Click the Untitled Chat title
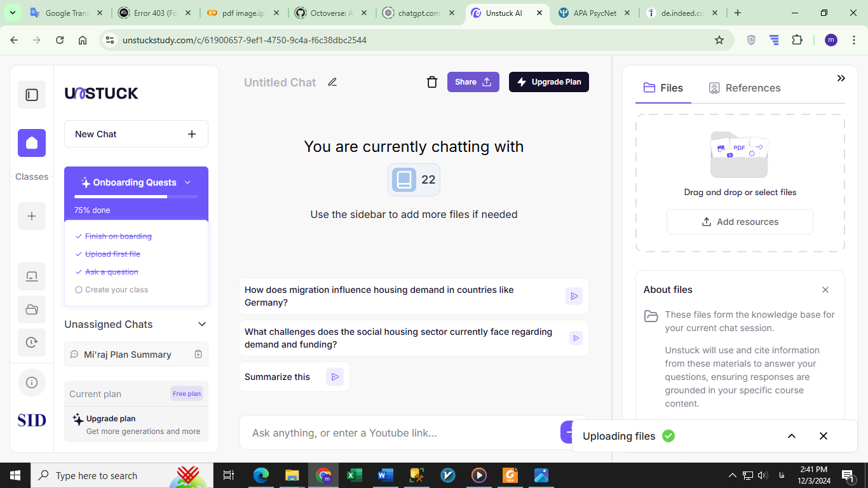 tap(280, 82)
